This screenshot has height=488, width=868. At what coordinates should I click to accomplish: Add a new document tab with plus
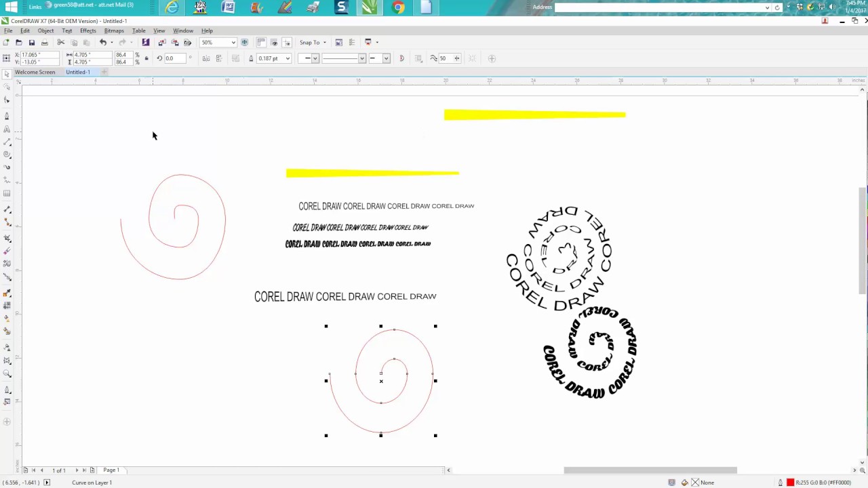click(104, 72)
